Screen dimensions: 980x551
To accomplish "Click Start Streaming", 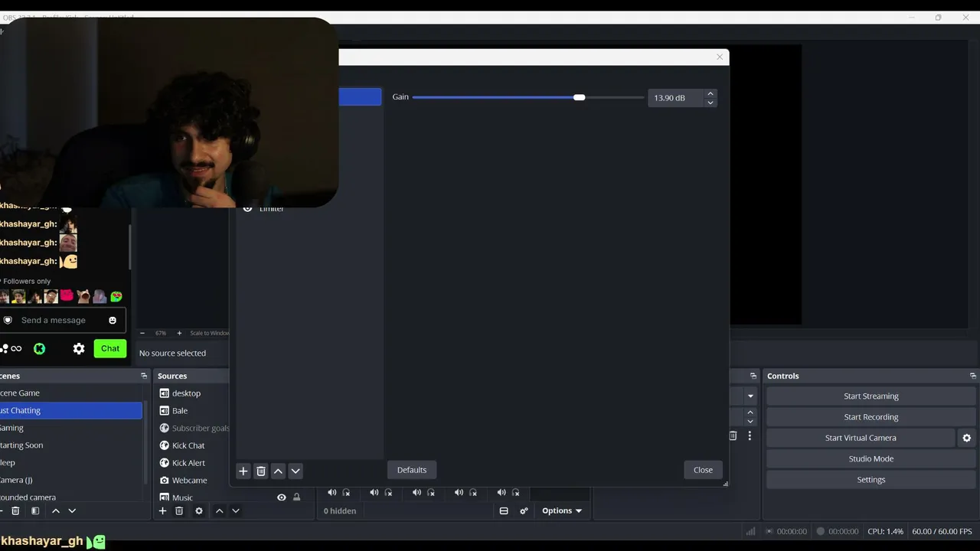I will coord(871,396).
